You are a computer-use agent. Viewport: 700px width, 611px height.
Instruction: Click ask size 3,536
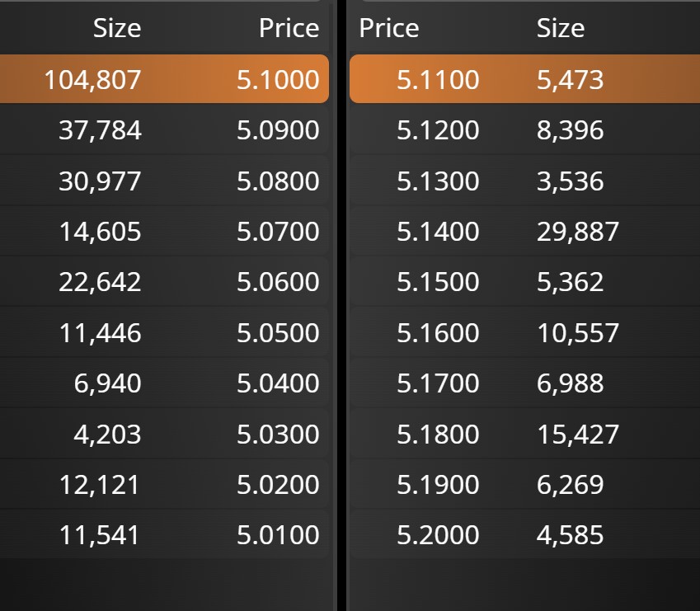tap(570, 181)
